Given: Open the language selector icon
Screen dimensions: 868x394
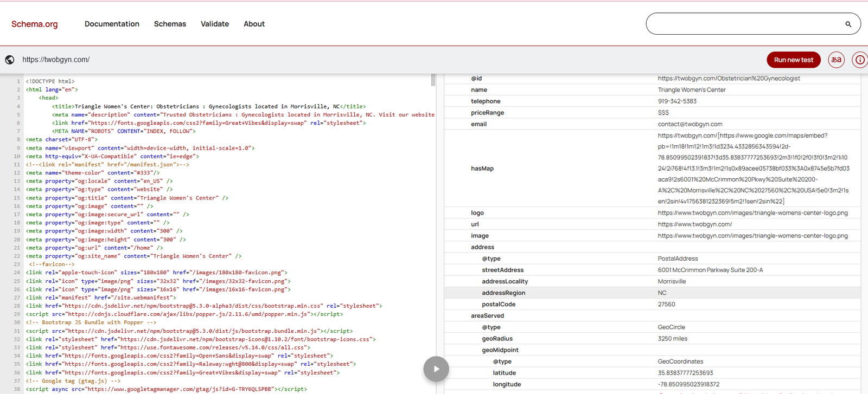Looking at the screenshot, I should (836, 60).
